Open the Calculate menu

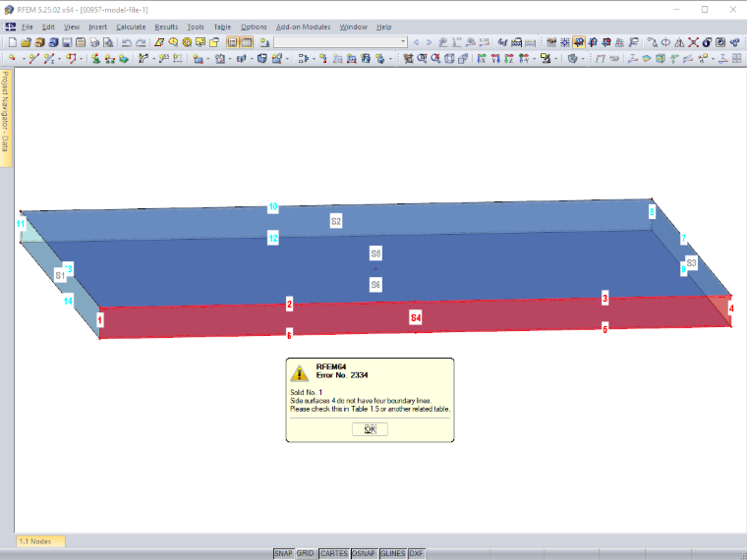coord(131,28)
